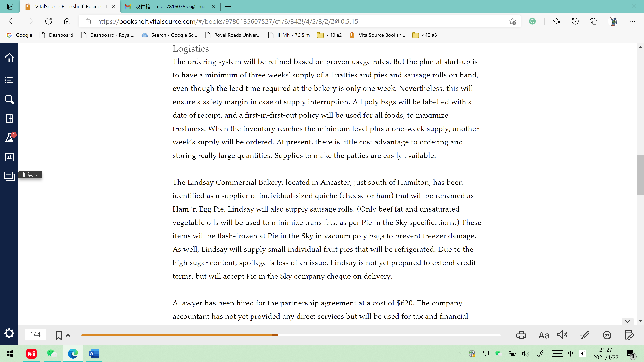Open the Dashboard ‹ Royal bookmark

pos(108,35)
